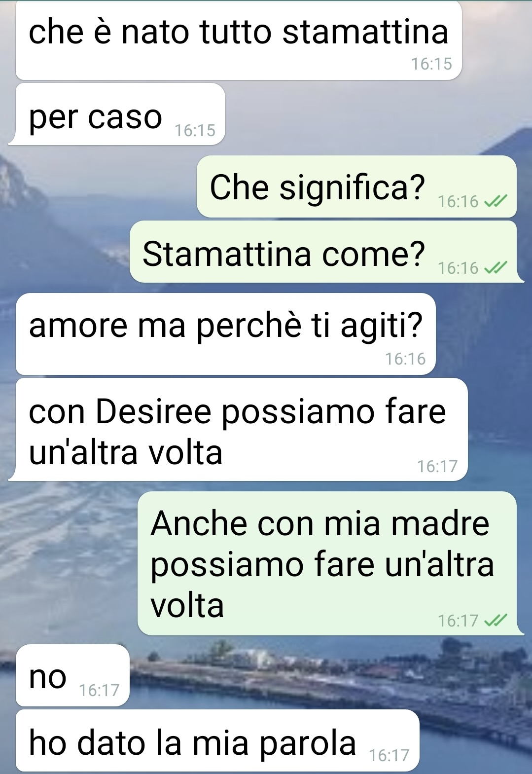This screenshot has width=532, height=774.
Task: Tap the 16:16 timestamp under 'amore ma perchè'
Action: 405,359
